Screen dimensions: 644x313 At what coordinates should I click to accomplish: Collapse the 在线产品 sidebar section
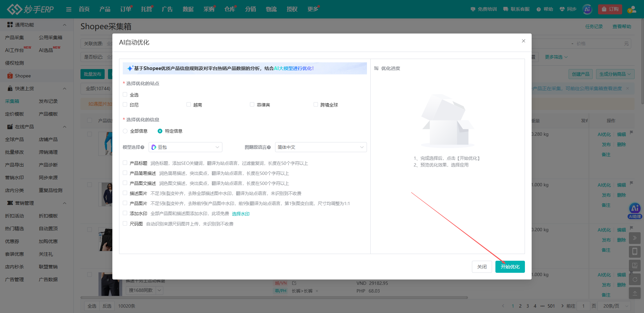[x=65, y=127]
